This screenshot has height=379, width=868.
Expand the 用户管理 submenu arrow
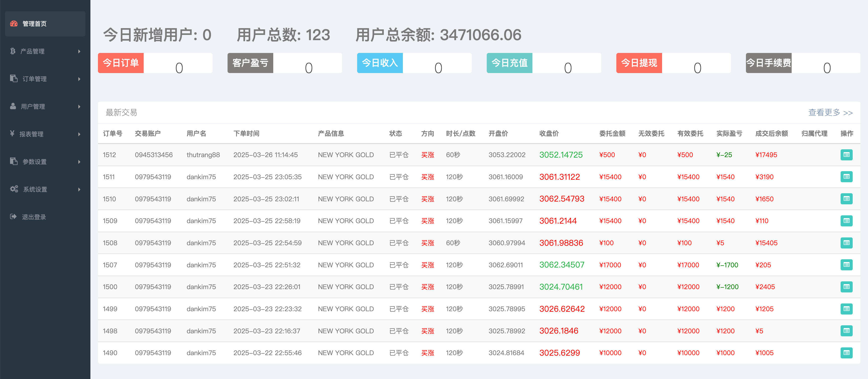(80, 106)
